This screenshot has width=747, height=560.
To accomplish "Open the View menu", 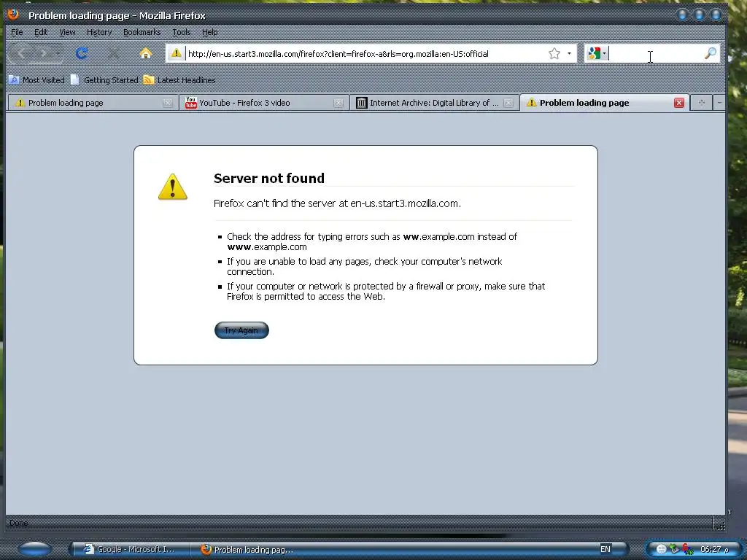I will (67, 32).
